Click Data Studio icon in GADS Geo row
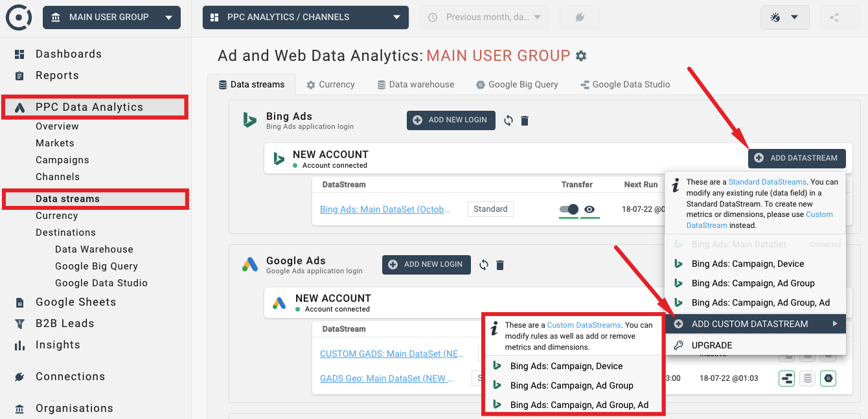The height and width of the screenshot is (419, 868). [787, 378]
